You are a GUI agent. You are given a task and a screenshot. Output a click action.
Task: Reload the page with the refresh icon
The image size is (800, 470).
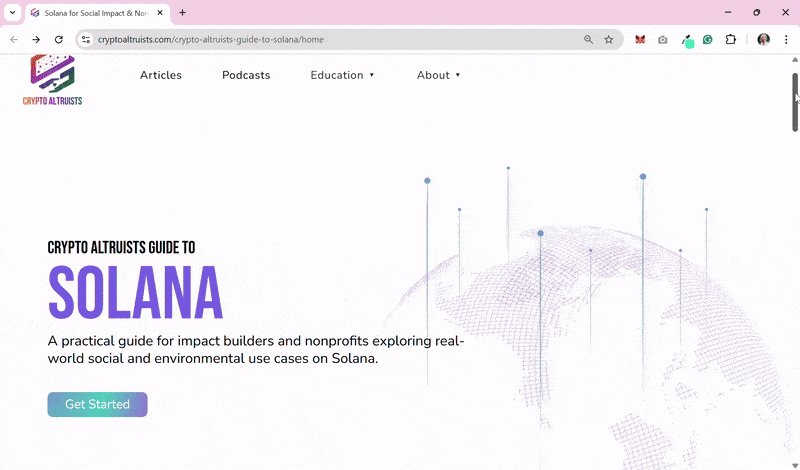click(59, 40)
